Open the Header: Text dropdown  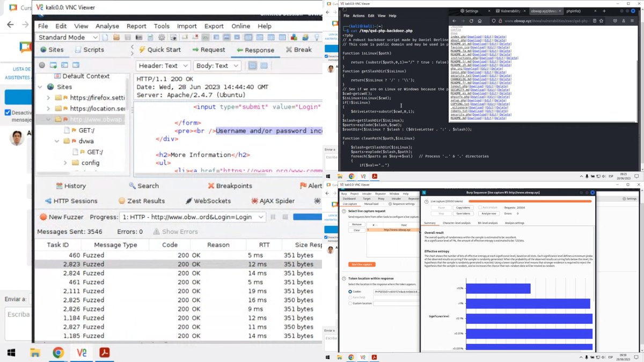163,65
